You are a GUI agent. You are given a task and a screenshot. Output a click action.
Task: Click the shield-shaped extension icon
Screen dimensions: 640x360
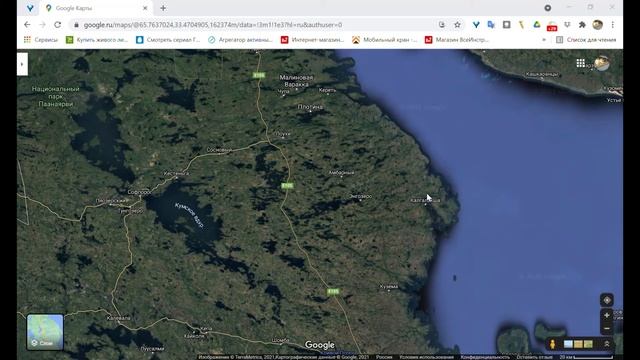[567, 25]
